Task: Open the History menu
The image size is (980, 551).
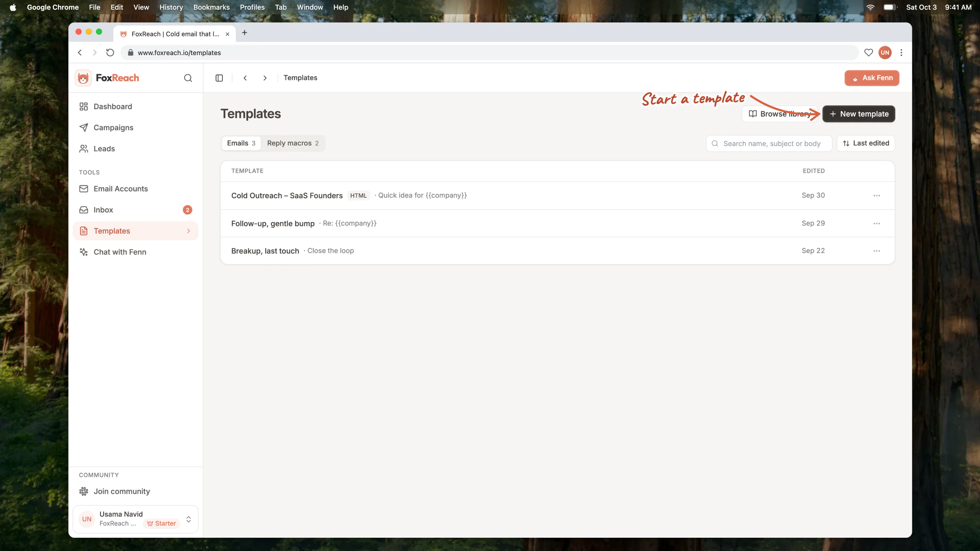Action: [x=171, y=7]
